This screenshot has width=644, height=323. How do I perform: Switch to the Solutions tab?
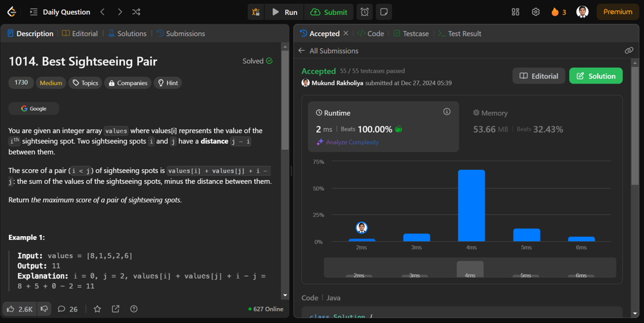pos(128,33)
